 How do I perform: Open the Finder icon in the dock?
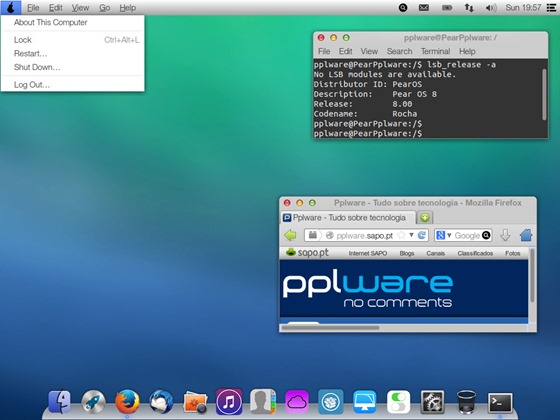coord(59,402)
